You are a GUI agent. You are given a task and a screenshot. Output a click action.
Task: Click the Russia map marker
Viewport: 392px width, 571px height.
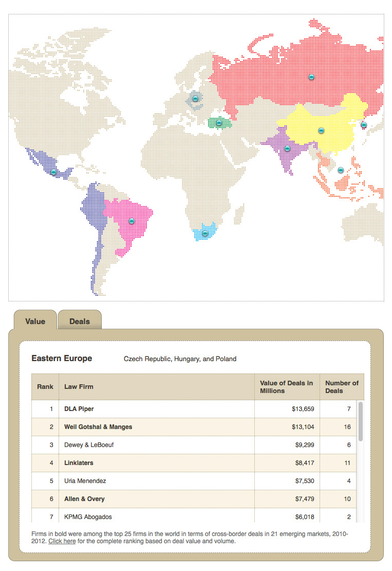point(311,77)
